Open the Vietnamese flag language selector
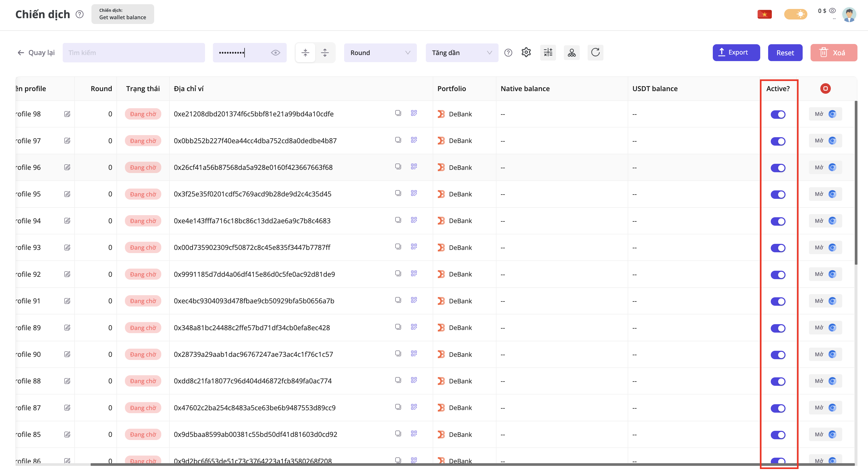Image resolution: width=868 pixels, height=474 pixels. pyautogui.click(x=764, y=14)
